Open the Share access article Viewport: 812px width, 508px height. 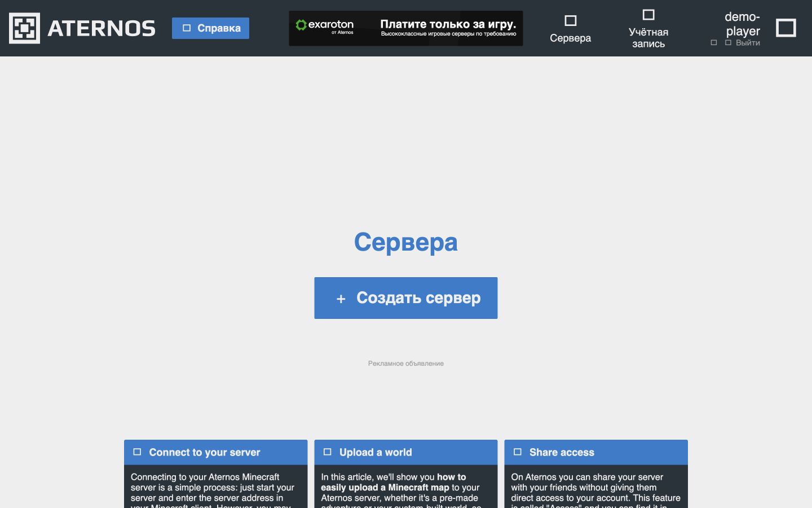[596, 452]
